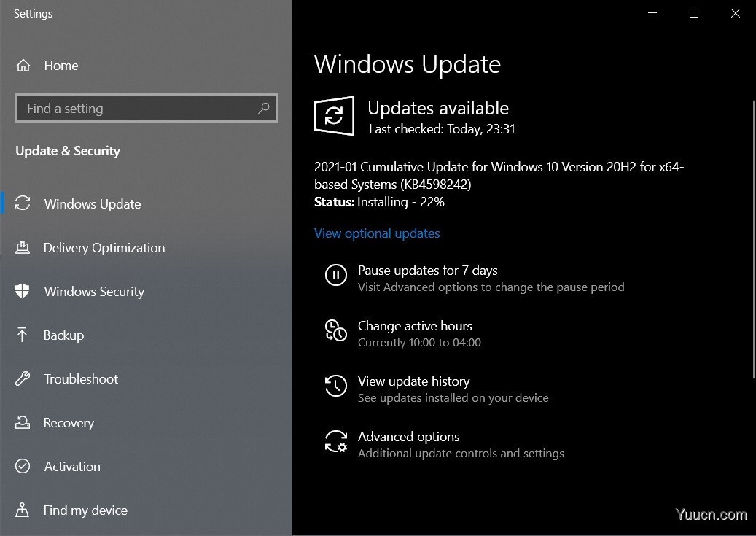Viewport: 756px width, 536px height.
Task: Click the vertical scrollbar on the right
Action: tap(754, 240)
